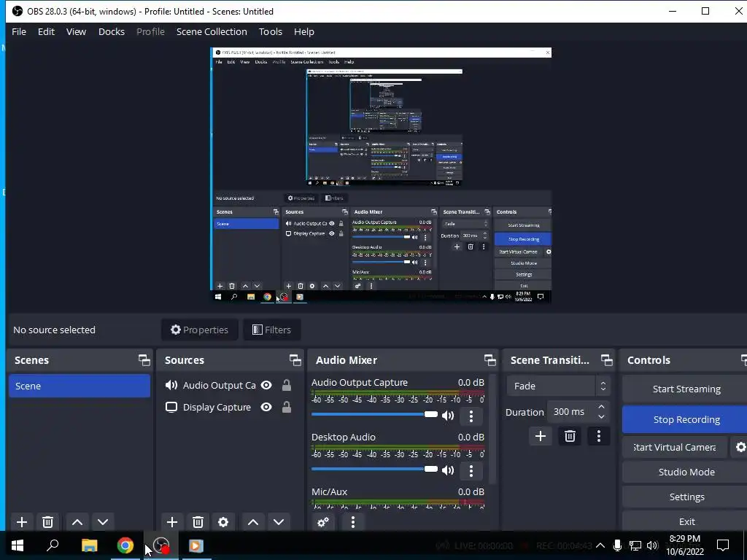Open Google Chrome from taskbar
This screenshot has width=747, height=560.
[125, 545]
